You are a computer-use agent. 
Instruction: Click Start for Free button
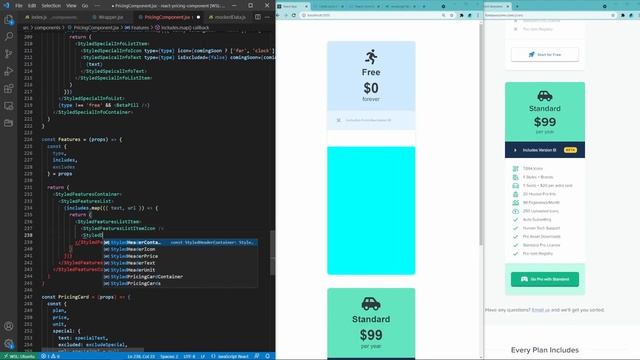[544, 54]
